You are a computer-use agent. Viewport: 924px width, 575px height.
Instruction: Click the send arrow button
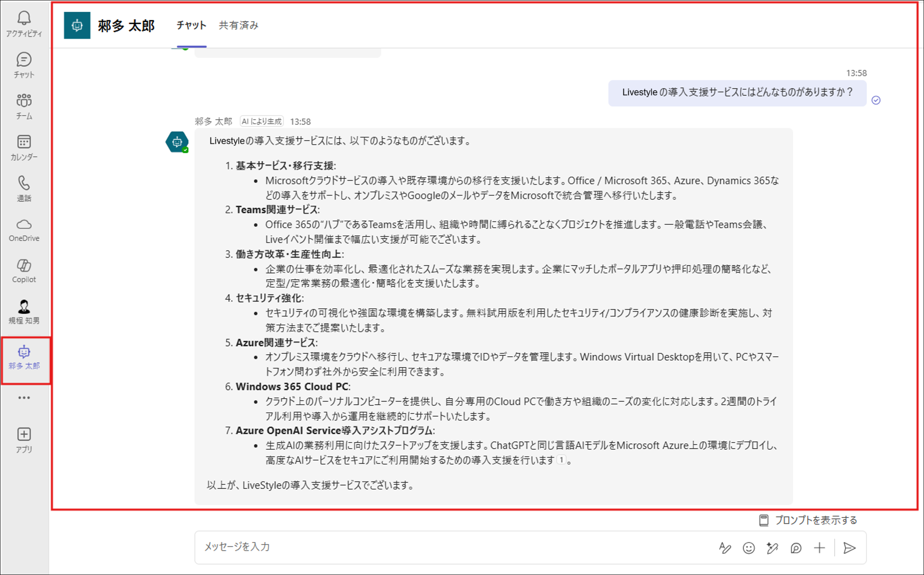pos(849,548)
